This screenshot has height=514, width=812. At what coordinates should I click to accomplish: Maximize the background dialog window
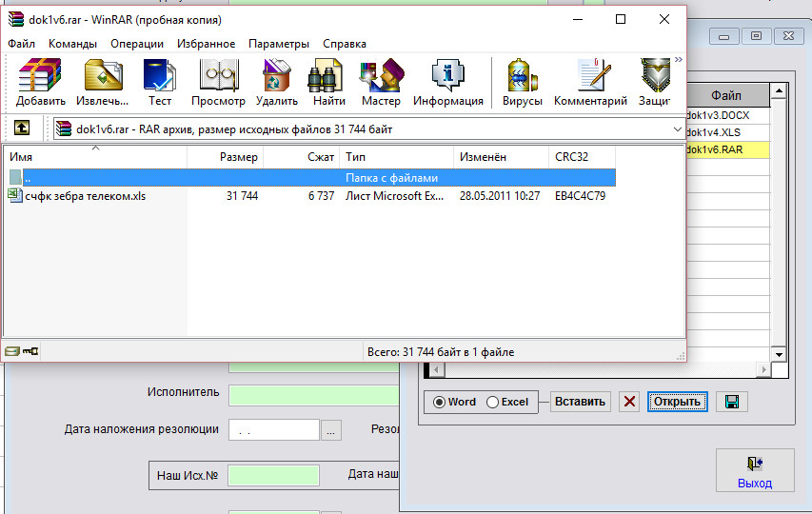tap(756, 36)
